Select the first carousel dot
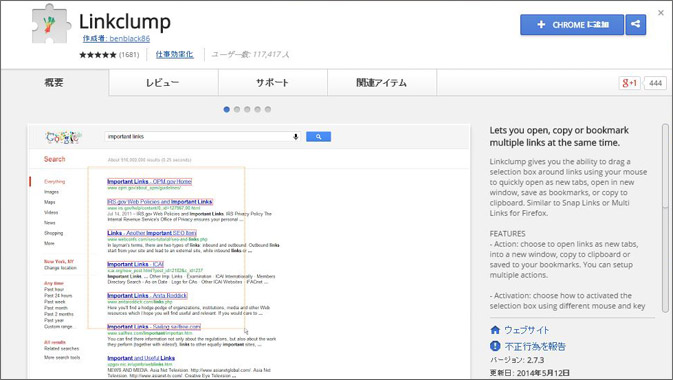 tap(227, 109)
